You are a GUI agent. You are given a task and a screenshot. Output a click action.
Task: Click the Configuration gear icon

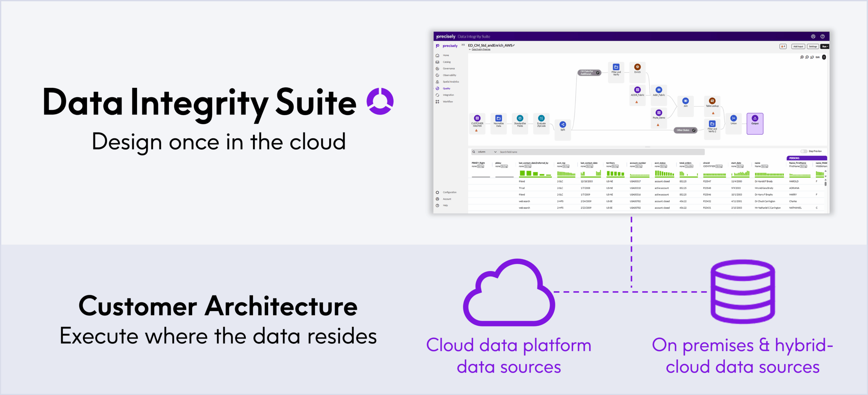437,192
